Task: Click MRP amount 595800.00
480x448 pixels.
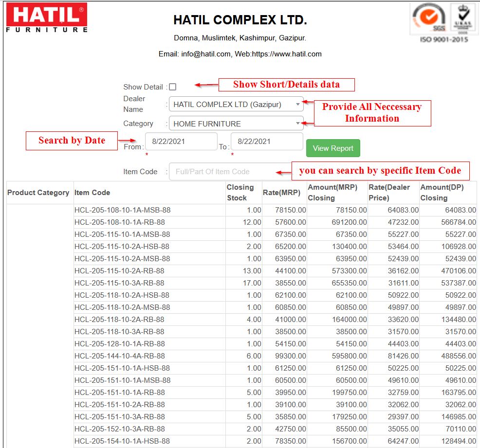Action: [x=349, y=356]
